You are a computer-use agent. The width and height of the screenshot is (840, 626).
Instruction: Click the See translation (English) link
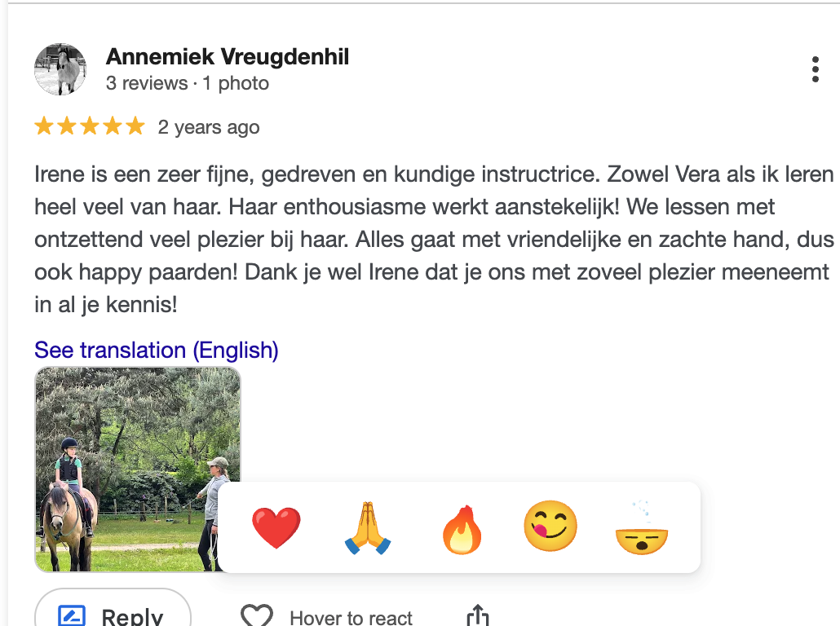click(157, 350)
